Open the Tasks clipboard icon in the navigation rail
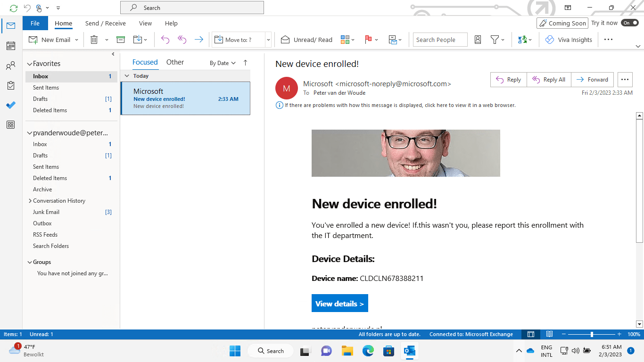 click(10, 85)
